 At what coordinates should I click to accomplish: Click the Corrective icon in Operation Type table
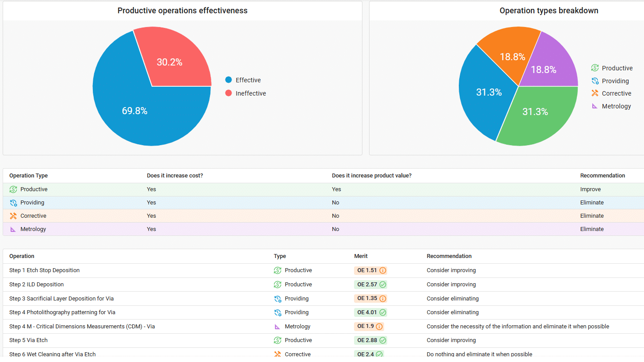pyautogui.click(x=13, y=216)
